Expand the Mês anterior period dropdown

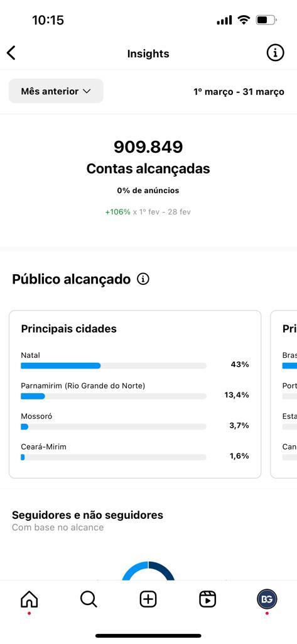coord(56,91)
